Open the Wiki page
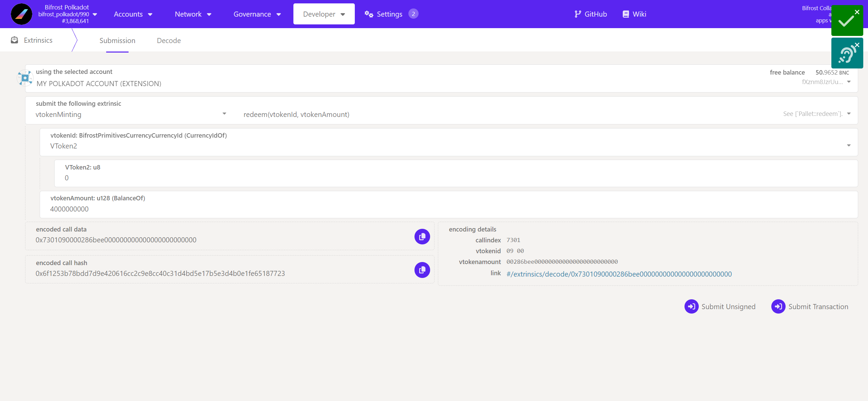868x401 pixels. point(634,14)
